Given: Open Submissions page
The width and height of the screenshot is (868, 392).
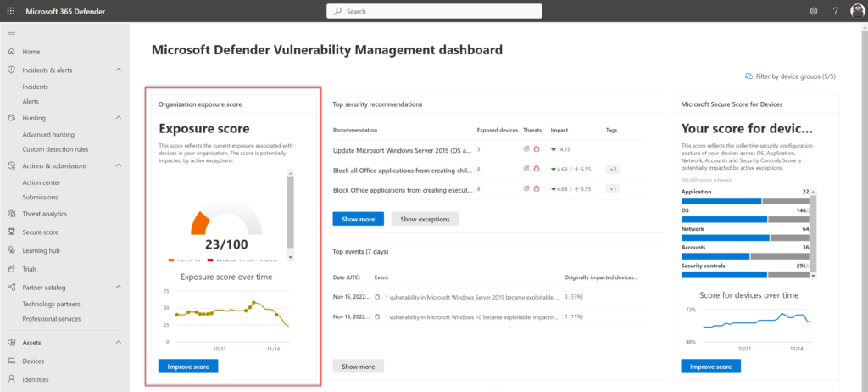Looking at the screenshot, I should pyautogui.click(x=40, y=197).
